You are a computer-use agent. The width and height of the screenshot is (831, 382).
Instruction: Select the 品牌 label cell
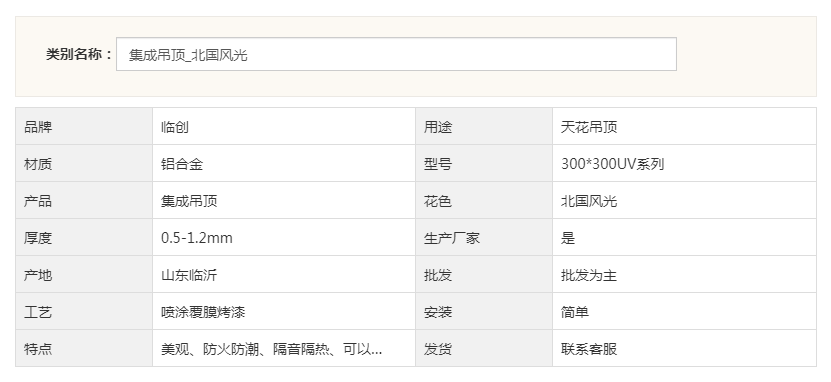click(84, 126)
